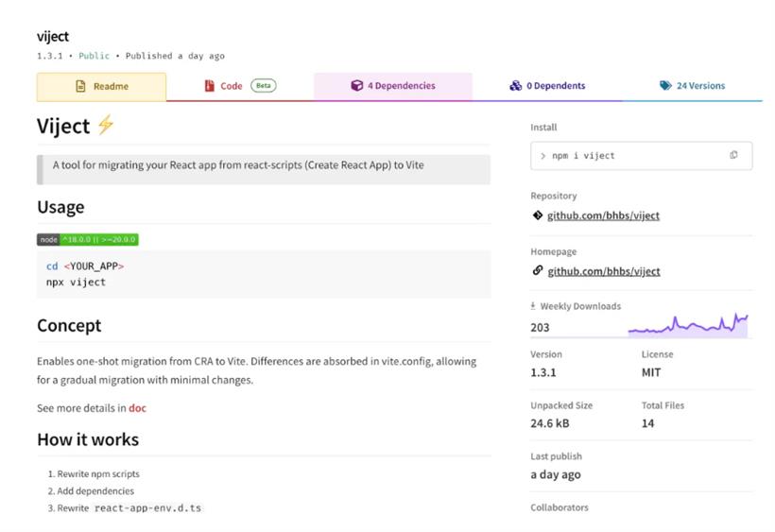The image size is (775, 532).
Task: Open Homepage github.com/bhbs/viject link
Action: tap(604, 271)
